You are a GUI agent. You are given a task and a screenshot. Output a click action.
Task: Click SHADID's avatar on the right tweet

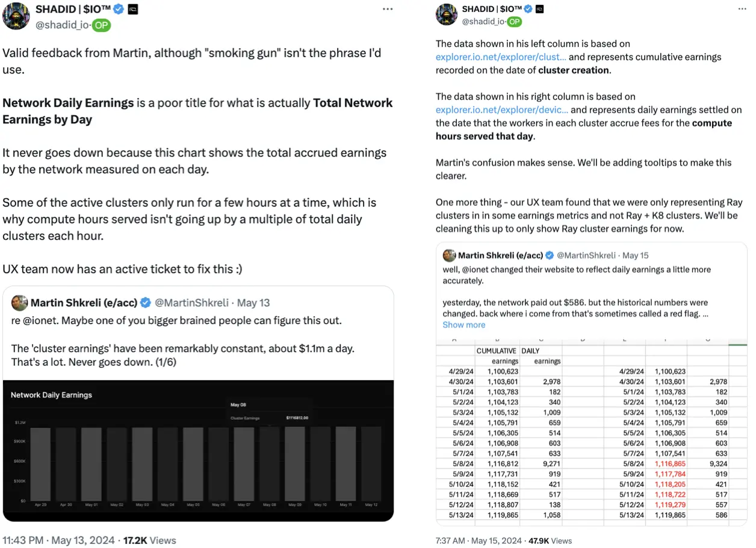[447, 14]
